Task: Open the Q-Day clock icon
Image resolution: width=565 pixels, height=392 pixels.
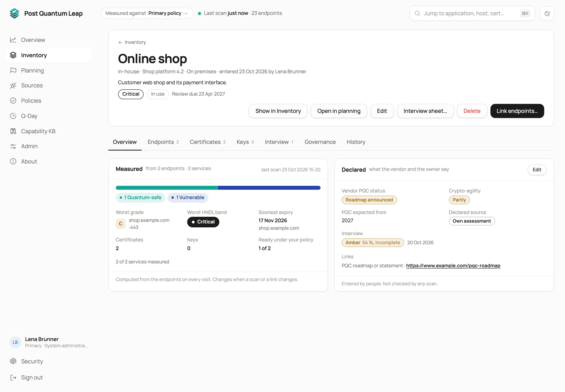Action: tap(13, 116)
